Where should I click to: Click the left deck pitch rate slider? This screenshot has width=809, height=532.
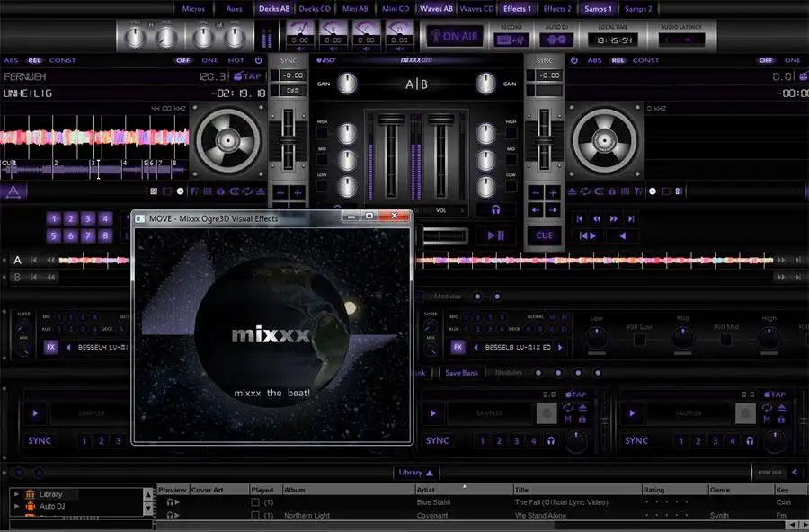[x=289, y=139]
